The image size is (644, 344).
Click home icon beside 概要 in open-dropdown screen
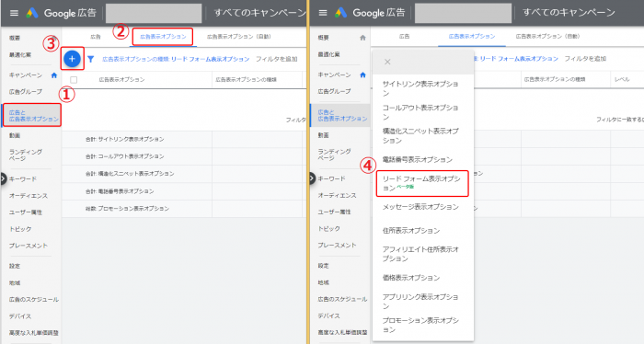[x=362, y=38]
